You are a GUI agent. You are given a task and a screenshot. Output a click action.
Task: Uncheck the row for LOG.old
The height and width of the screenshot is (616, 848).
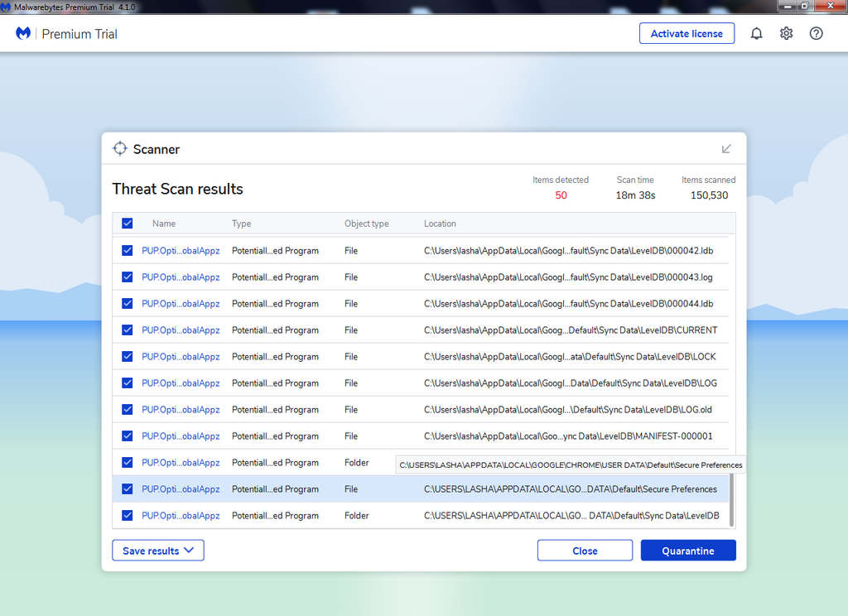(x=127, y=409)
